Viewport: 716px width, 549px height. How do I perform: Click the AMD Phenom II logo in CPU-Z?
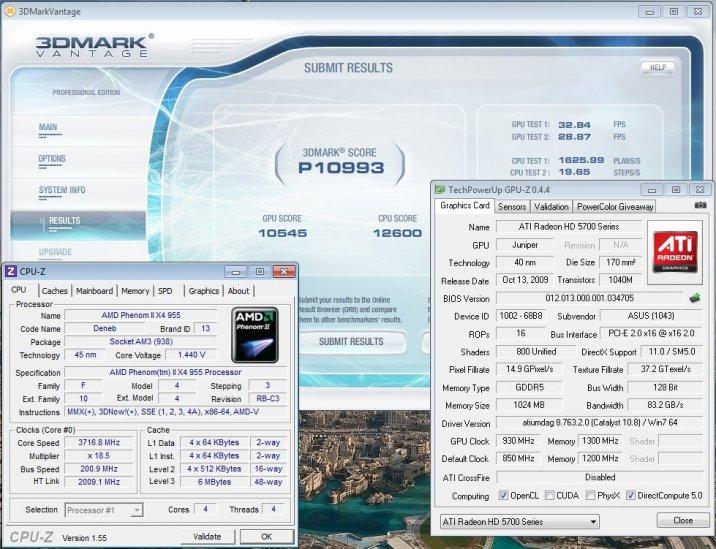[255, 335]
